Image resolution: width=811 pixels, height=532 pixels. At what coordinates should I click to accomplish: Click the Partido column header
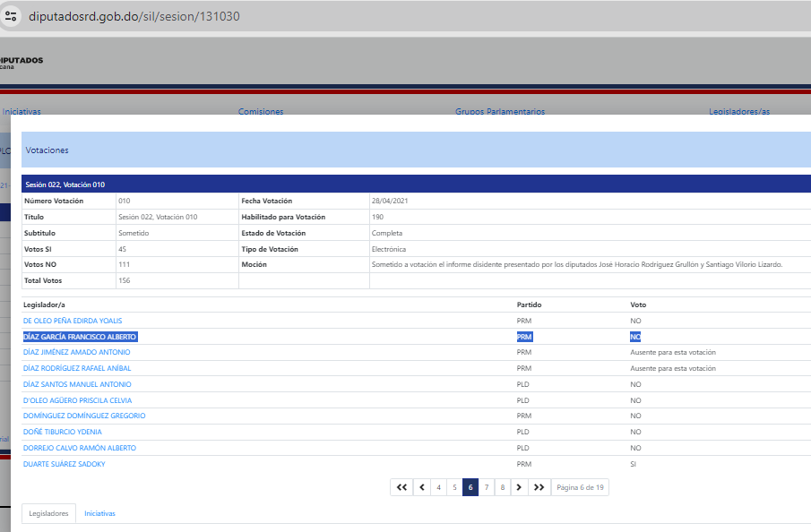(x=529, y=305)
